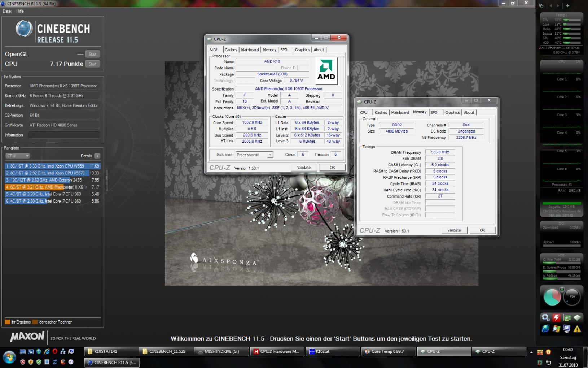The width and height of the screenshot is (588, 368).
Task: Select ranking row Intel Core i7 CPU 960
Action: (x=53, y=194)
